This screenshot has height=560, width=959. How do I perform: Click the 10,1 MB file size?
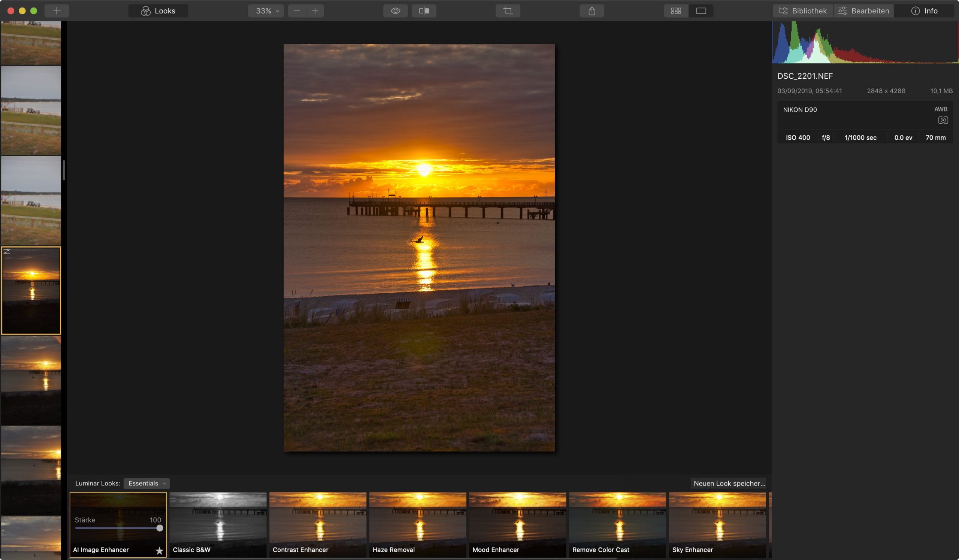pos(941,91)
